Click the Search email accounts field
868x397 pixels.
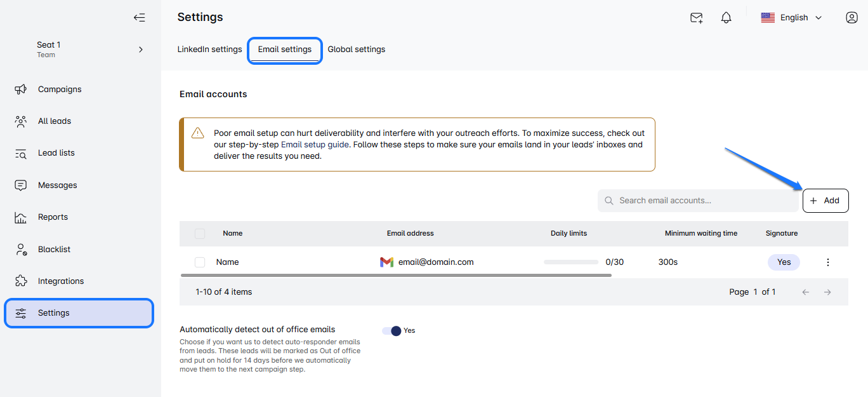click(x=698, y=201)
